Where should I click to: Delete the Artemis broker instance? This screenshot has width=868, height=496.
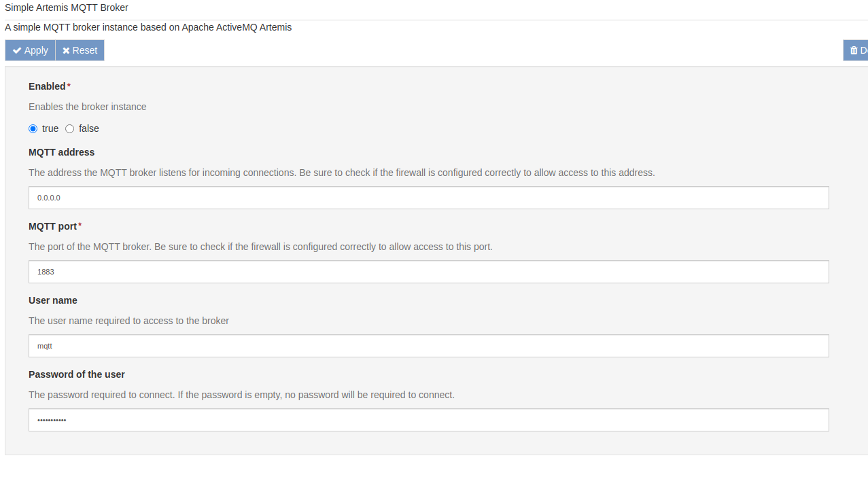858,50
